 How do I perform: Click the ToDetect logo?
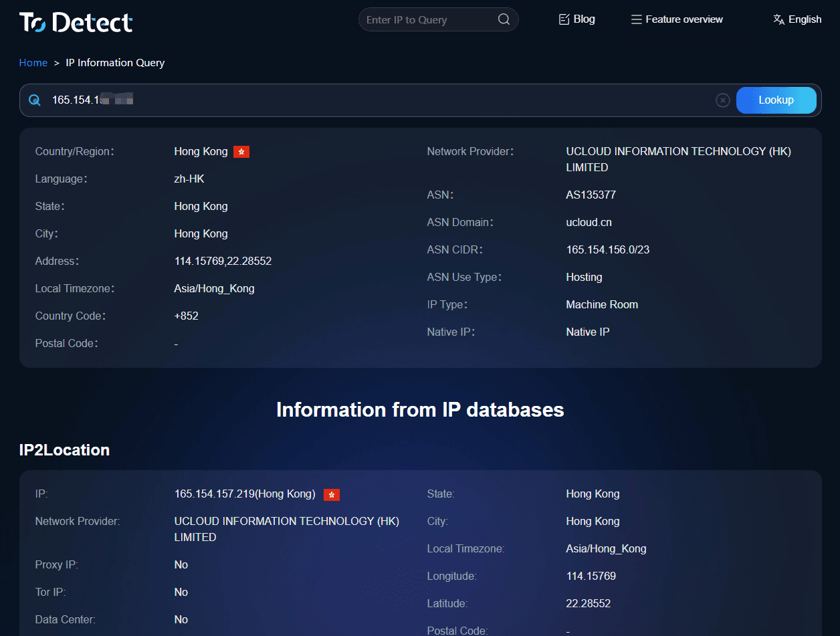[76, 22]
